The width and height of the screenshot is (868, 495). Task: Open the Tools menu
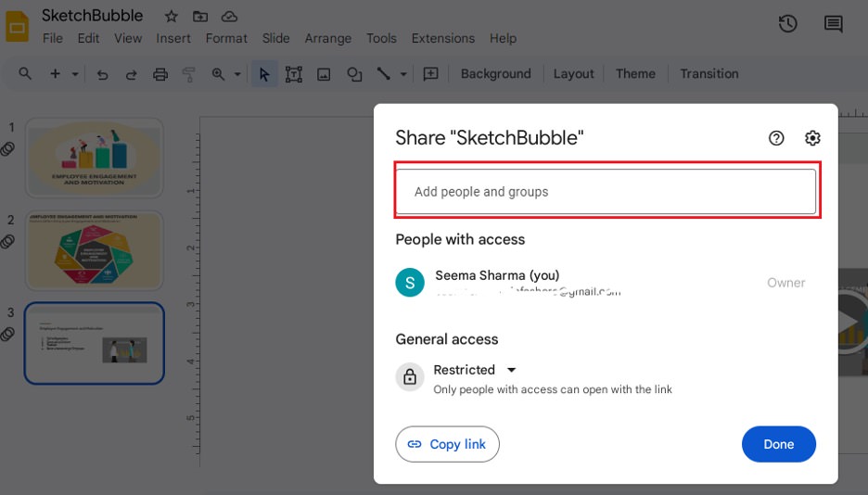pyautogui.click(x=381, y=38)
